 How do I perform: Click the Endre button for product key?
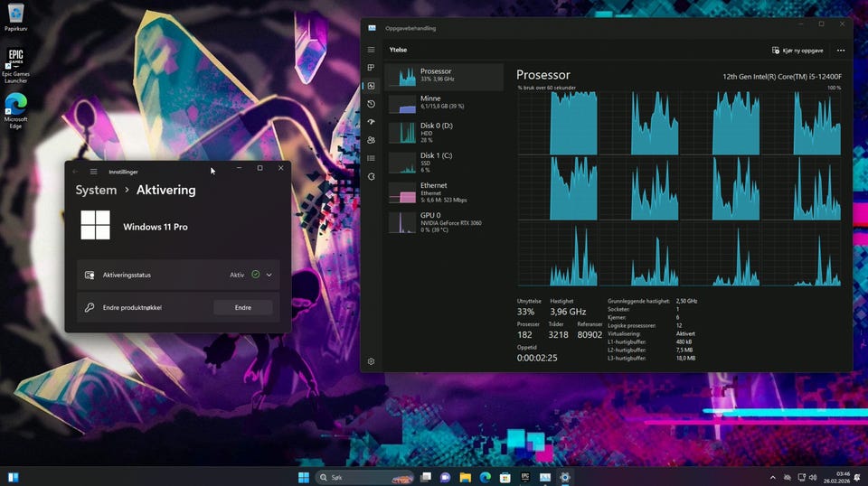click(243, 307)
